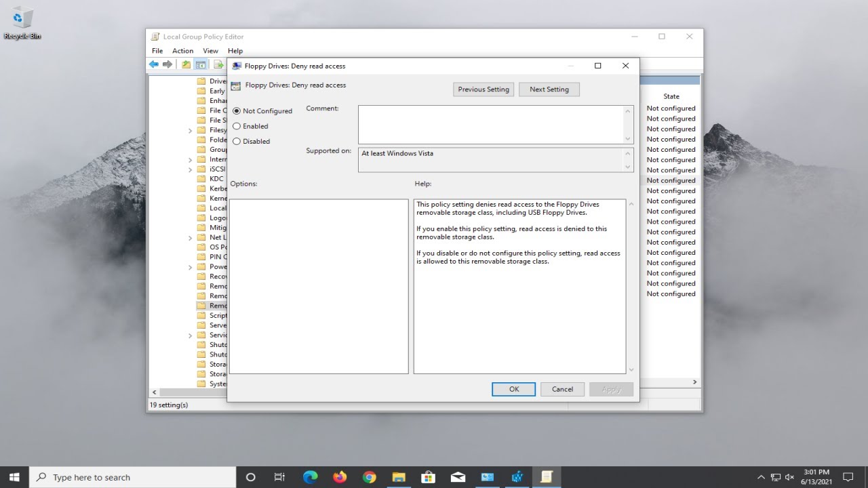This screenshot has height=488, width=868.
Task: Click the folder icon beside 'Mitig'
Action: 201,228
